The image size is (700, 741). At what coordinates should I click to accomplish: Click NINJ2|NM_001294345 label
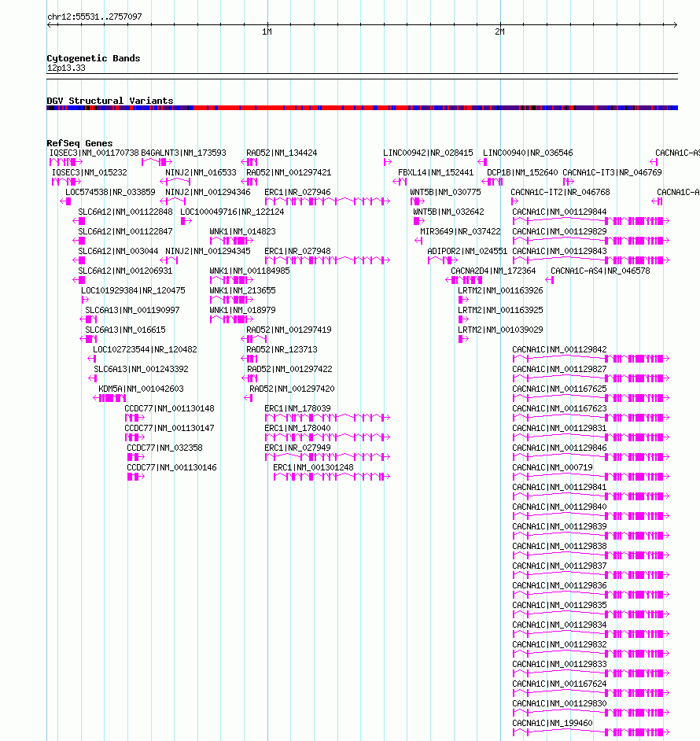(x=208, y=252)
